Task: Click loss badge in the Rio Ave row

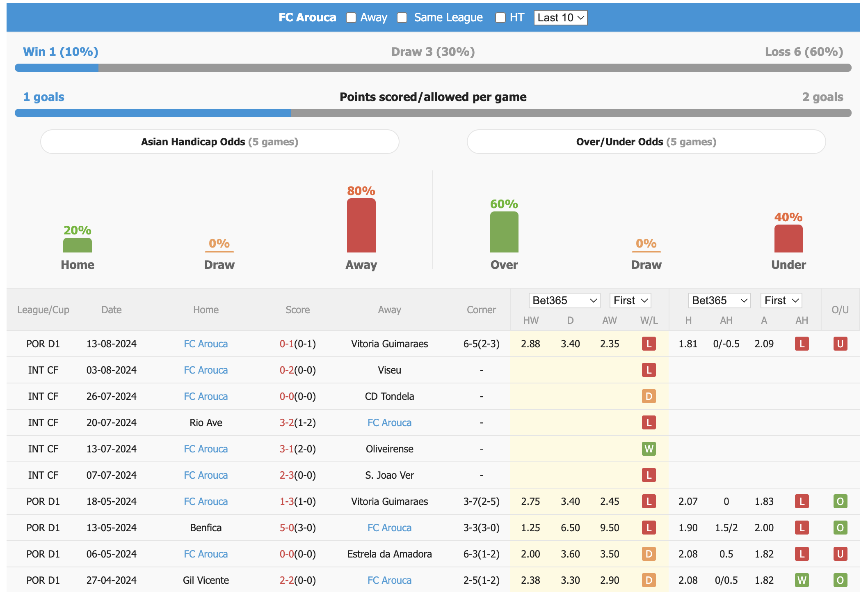Action: (649, 422)
